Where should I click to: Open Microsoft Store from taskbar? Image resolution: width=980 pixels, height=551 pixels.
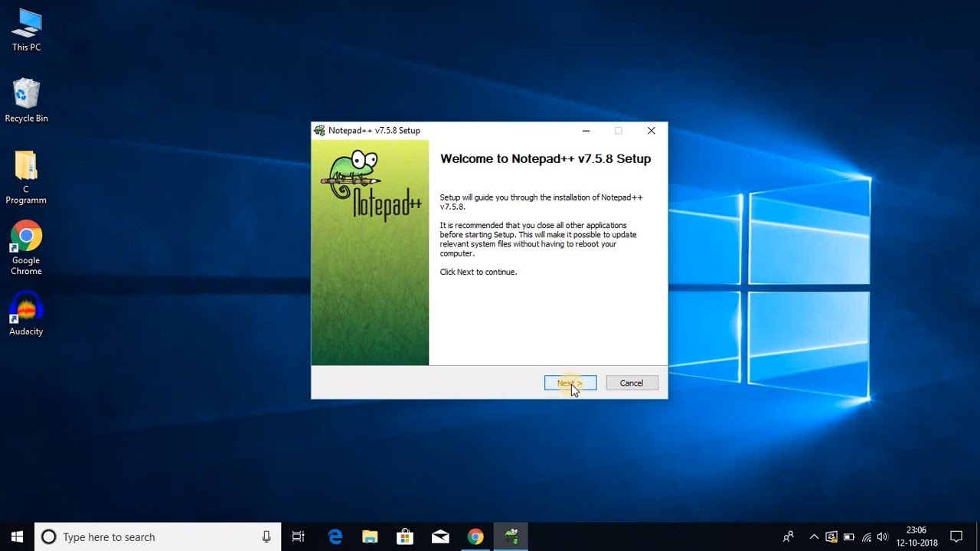[x=405, y=537]
